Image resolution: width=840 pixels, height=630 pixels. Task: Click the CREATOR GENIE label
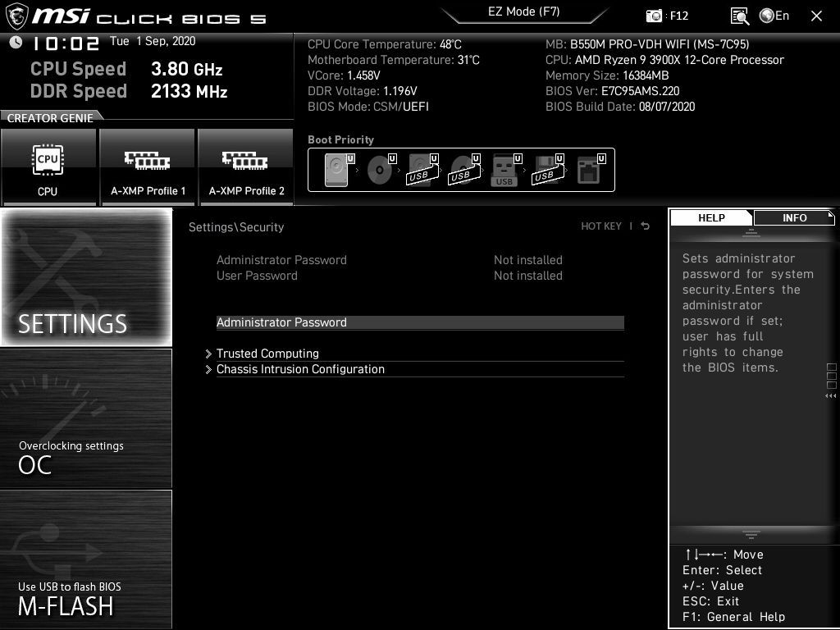[50, 118]
